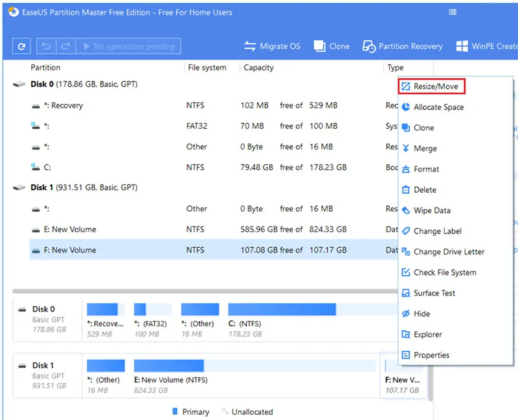Viewport: 518px width, 420px height.
Task: Select the FAT32 100 MB partition row
Action: pyautogui.click(x=214, y=126)
